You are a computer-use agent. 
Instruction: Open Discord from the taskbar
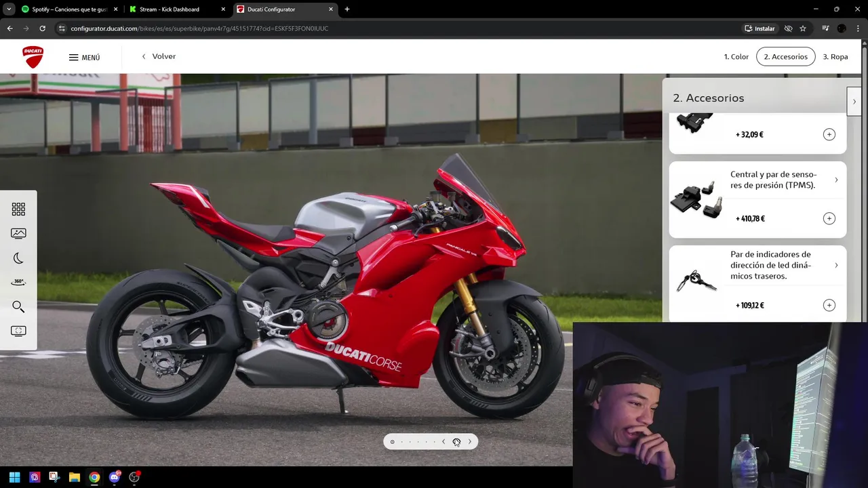[x=115, y=477]
